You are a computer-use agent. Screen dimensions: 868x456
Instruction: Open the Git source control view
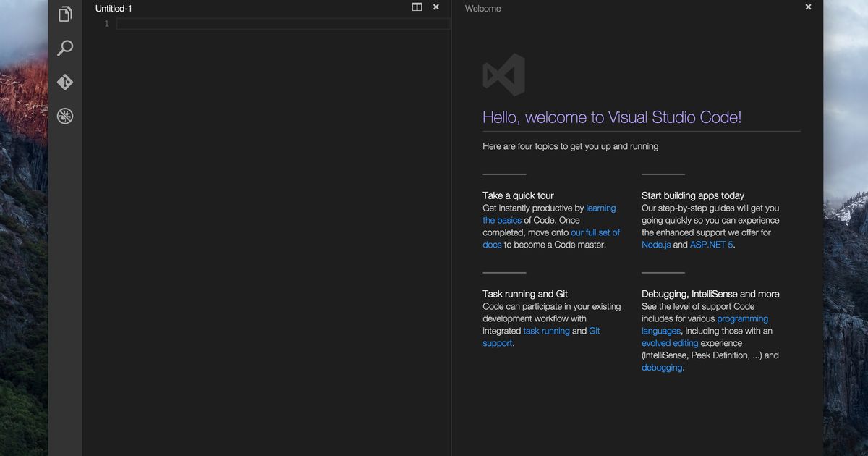(65, 83)
